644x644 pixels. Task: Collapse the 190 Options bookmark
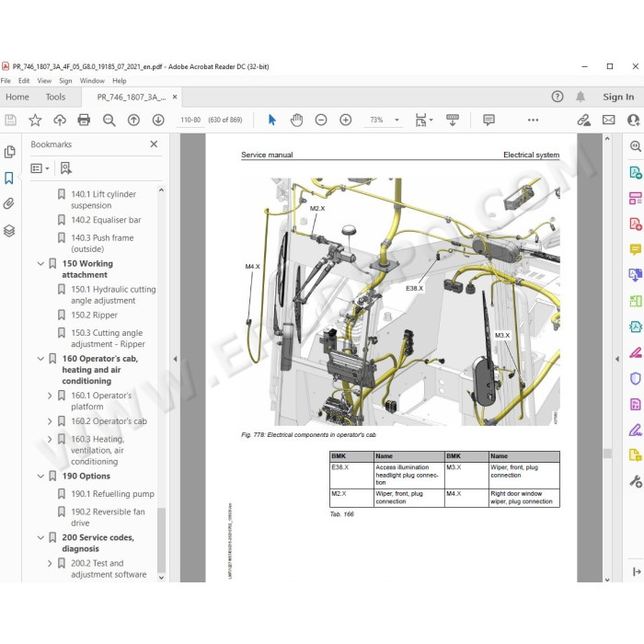coord(40,476)
